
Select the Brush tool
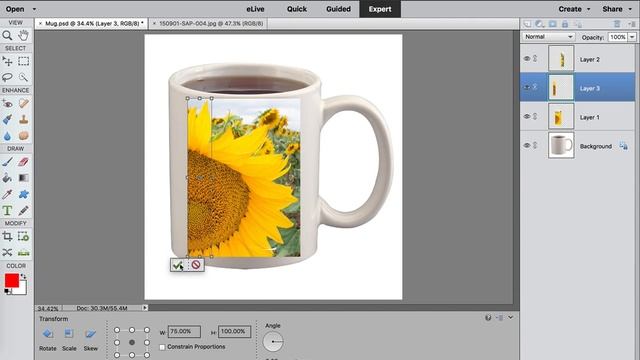(7, 162)
